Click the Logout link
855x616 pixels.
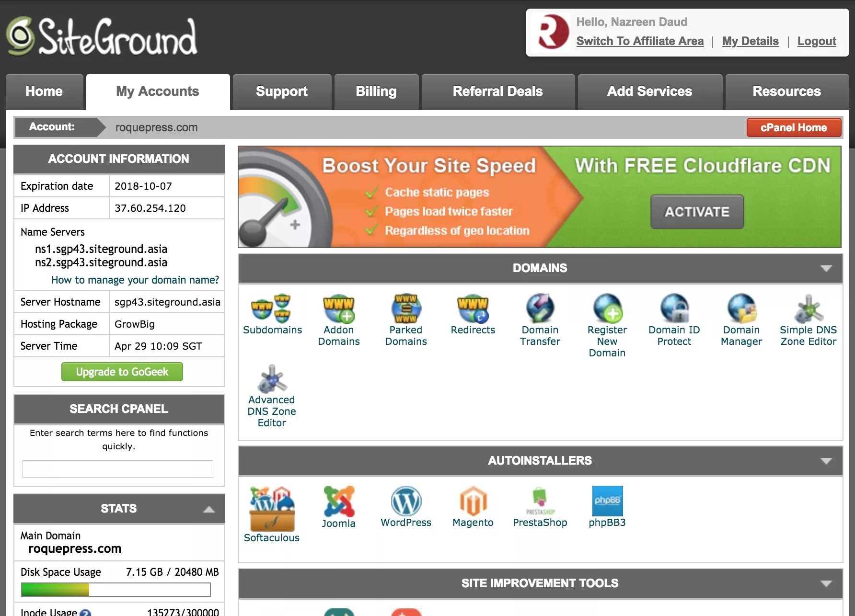817,41
